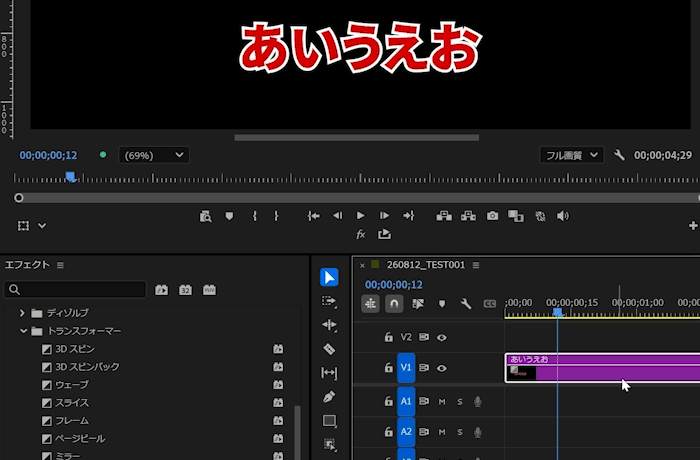Select the Rectangle tool
Screen dimensions: 700x460
[x=329, y=421]
